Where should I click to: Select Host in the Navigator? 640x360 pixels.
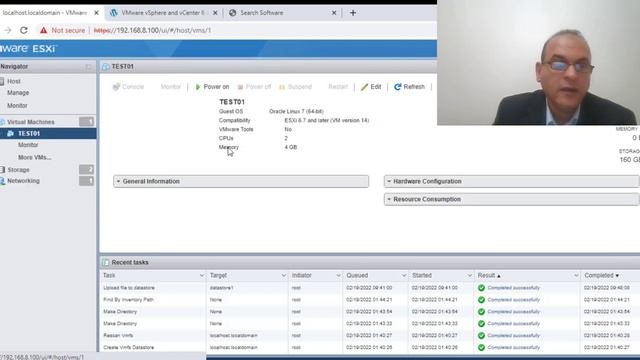tap(13, 81)
